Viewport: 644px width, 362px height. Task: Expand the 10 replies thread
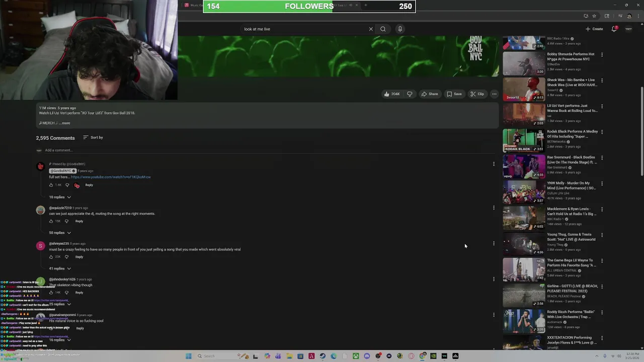[60, 197]
